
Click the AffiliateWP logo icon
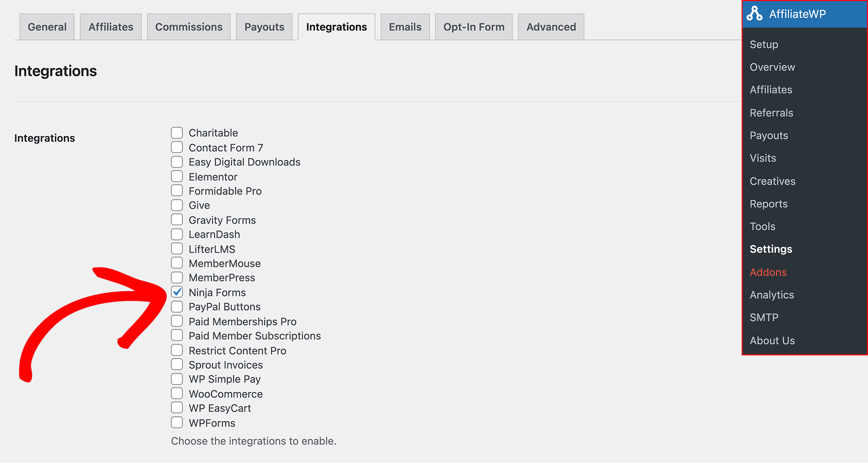point(754,14)
